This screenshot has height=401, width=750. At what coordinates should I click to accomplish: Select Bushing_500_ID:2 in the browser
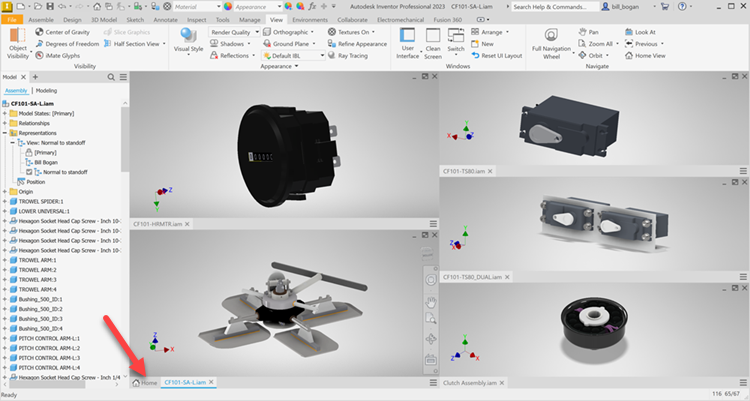(41, 309)
